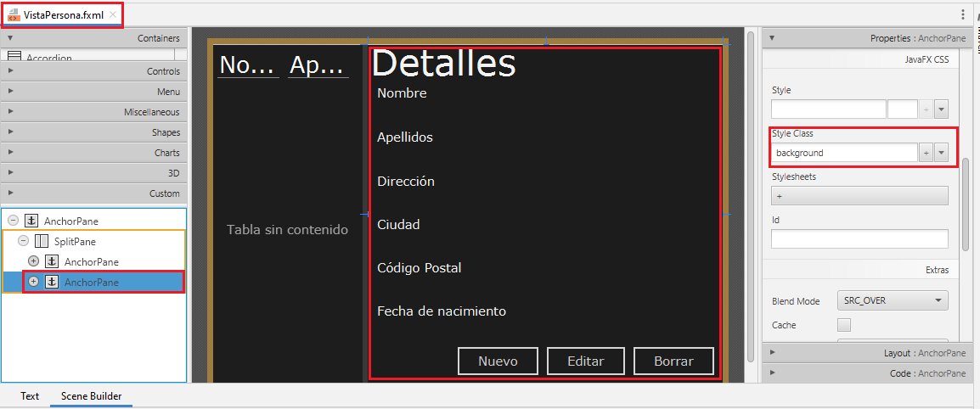Collapse the SplitPane node in hierarchy

click(23, 241)
